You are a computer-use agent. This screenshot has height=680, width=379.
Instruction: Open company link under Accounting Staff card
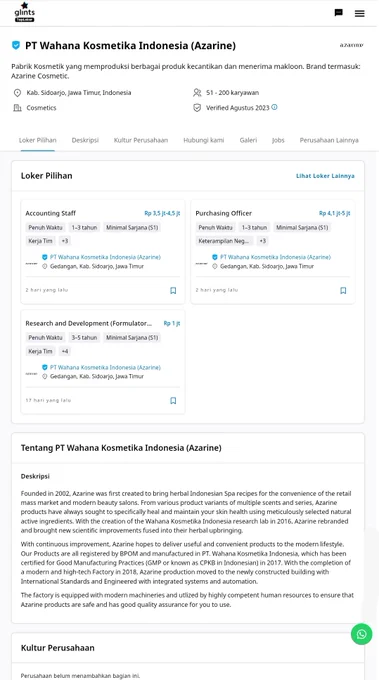coord(105,257)
